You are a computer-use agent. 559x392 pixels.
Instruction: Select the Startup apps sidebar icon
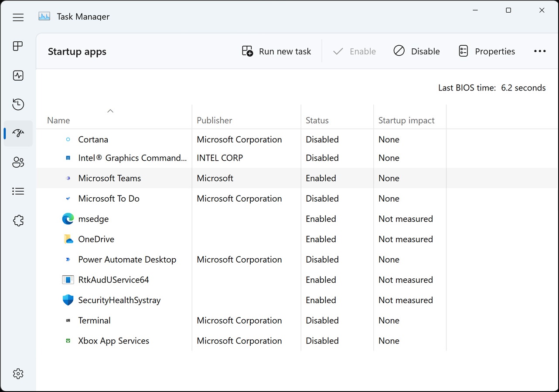18,133
